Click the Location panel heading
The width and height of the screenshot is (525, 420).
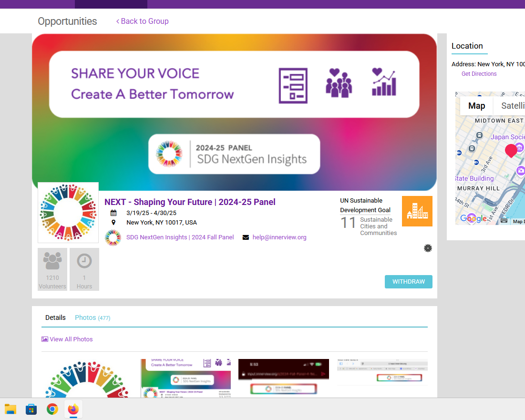[x=467, y=46]
